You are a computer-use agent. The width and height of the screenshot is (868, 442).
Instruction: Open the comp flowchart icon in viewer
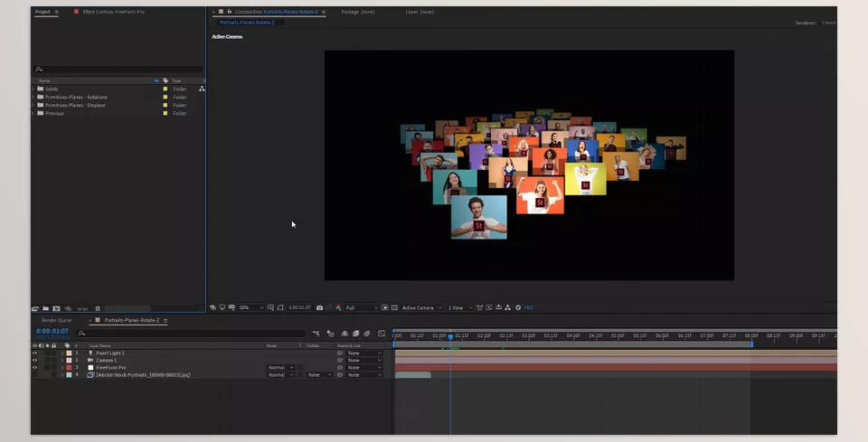point(507,307)
